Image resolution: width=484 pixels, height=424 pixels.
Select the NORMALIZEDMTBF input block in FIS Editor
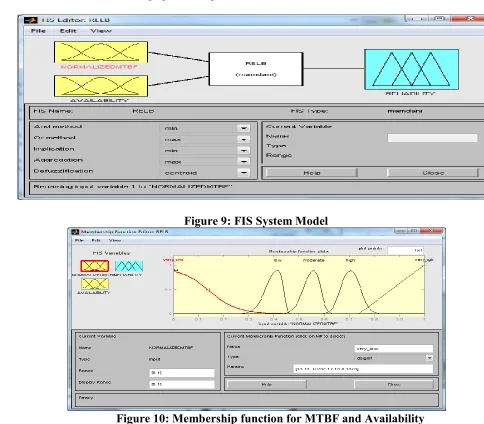101,52
